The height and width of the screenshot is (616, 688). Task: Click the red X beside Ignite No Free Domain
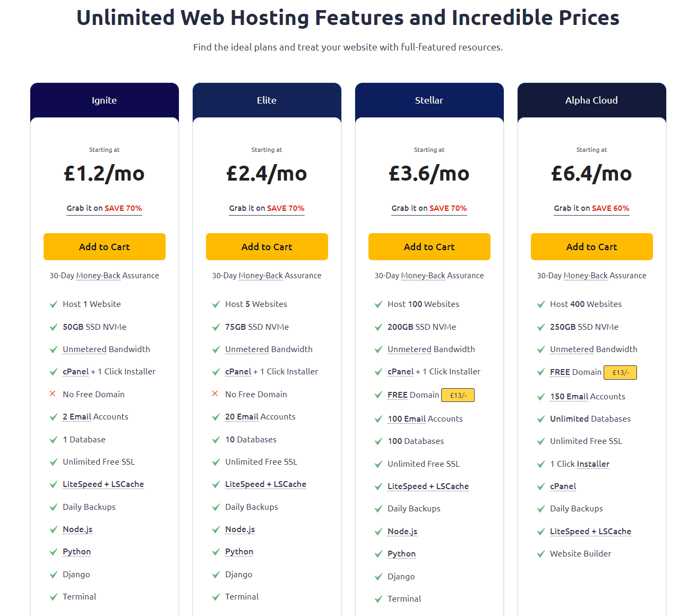tap(53, 394)
